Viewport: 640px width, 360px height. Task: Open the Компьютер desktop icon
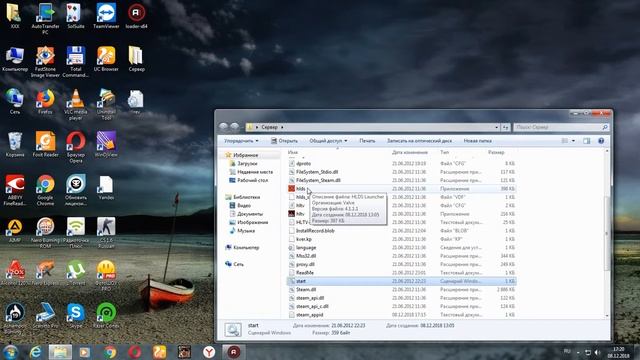(x=15, y=58)
